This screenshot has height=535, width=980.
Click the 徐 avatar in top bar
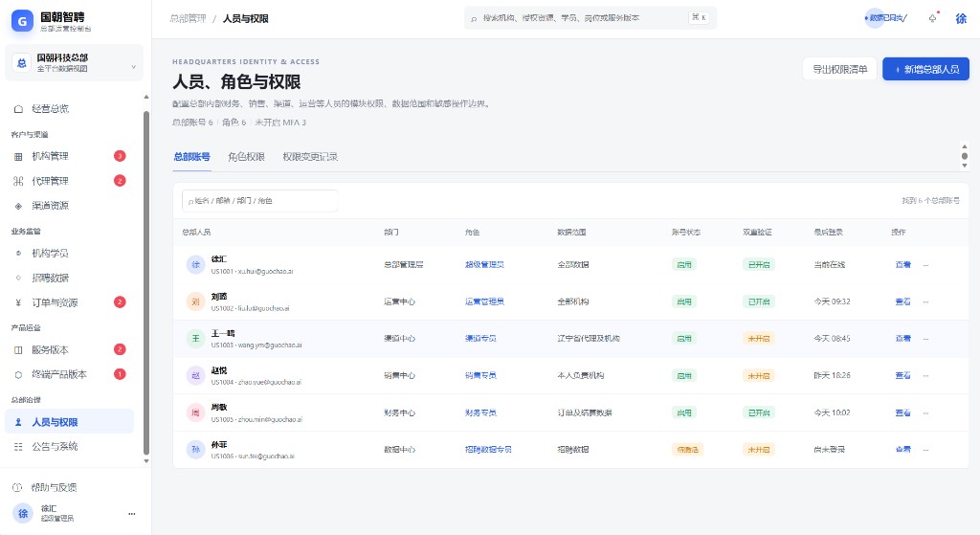coord(961,18)
